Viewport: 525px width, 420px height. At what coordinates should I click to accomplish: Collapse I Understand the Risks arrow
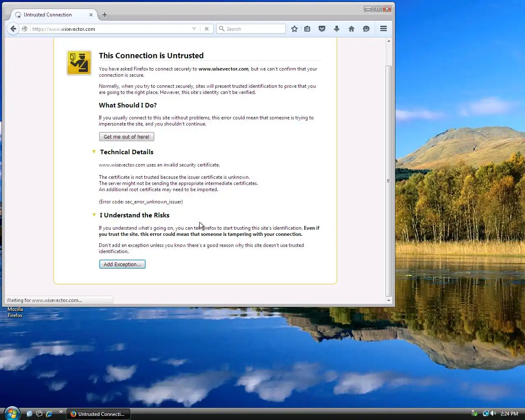pos(94,215)
